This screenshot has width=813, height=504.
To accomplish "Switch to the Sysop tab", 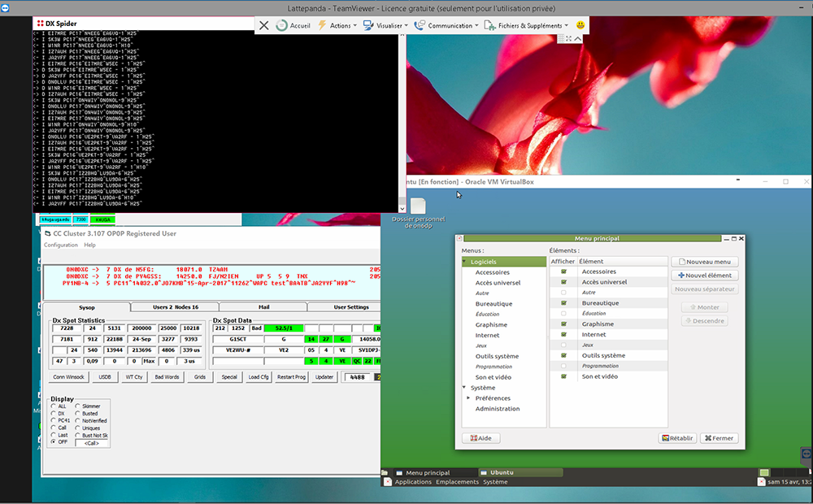I will [x=87, y=307].
